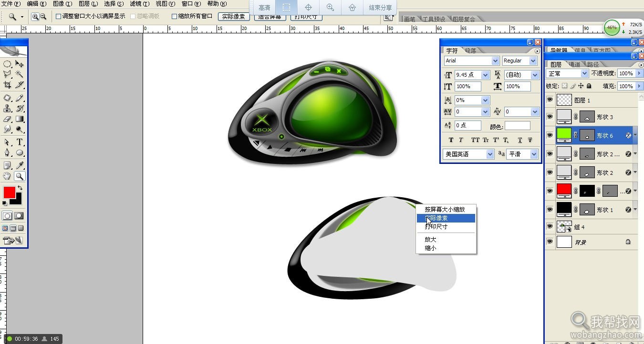Image resolution: width=644 pixels, height=344 pixels.
Task: Select the Slice tool
Action: 20,85
